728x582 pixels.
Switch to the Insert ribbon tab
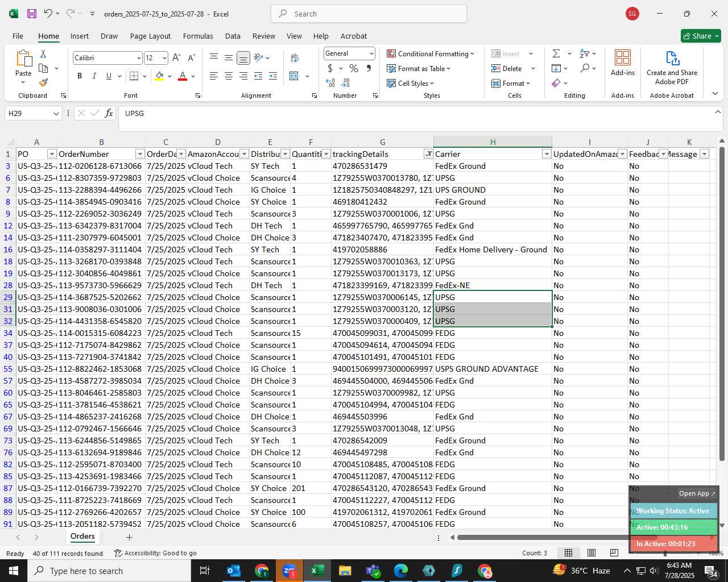click(x=80, y=36)
